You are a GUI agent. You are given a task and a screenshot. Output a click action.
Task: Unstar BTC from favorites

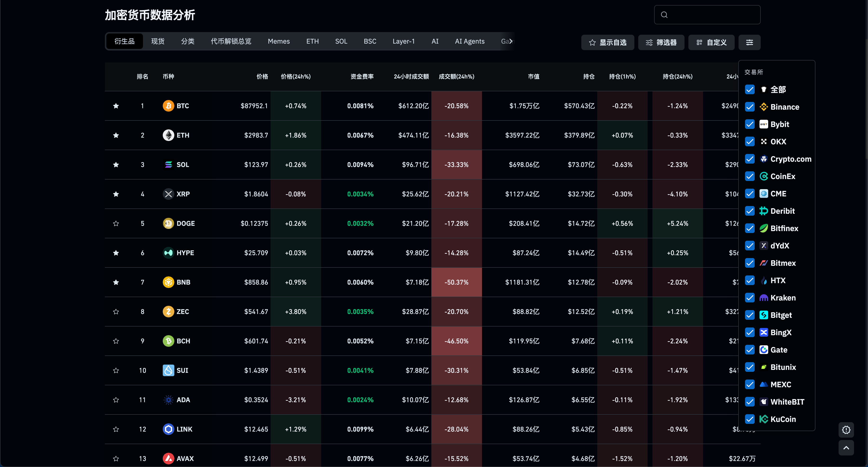tap(116, 106)
